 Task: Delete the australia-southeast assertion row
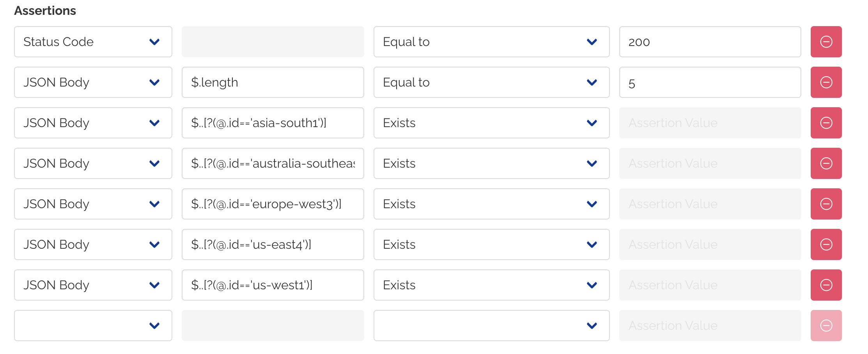point(826,163)
